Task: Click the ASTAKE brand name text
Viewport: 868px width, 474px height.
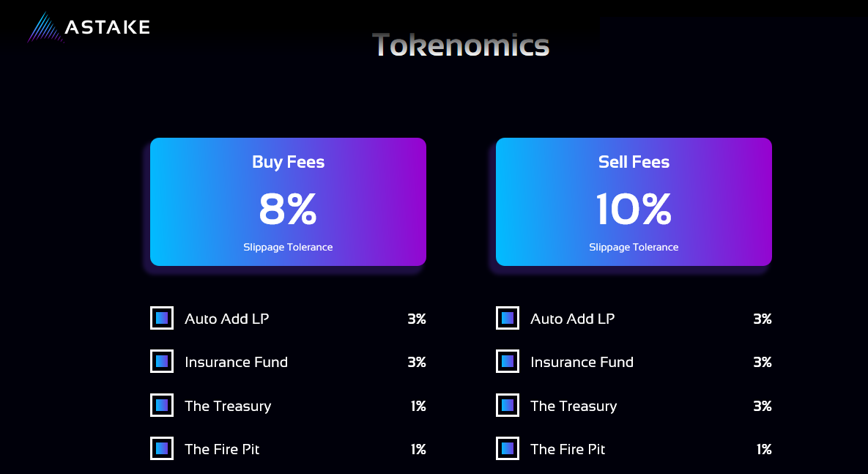Action: point(108,27)
